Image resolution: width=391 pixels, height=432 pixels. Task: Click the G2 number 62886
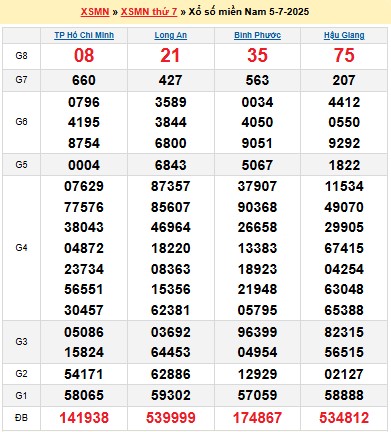[171, 374]
